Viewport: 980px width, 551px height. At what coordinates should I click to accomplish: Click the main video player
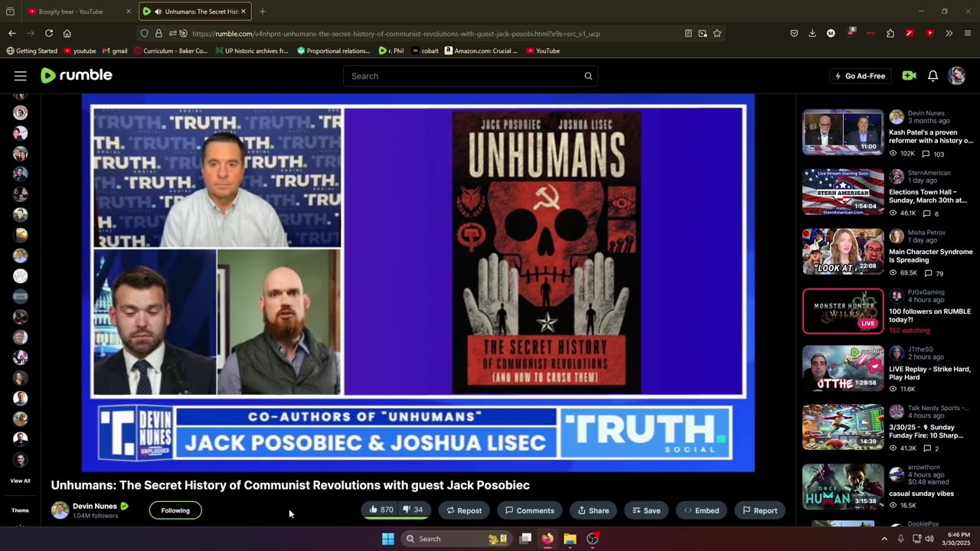pyautogui.click(x=418, y=282)
